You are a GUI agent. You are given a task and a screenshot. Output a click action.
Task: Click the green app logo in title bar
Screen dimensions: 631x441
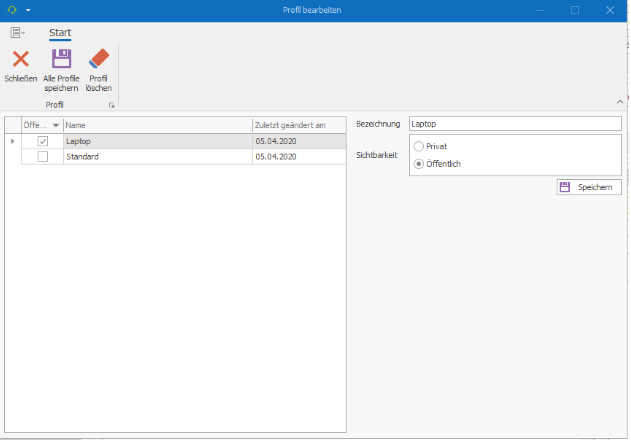[x=12, y=9]
